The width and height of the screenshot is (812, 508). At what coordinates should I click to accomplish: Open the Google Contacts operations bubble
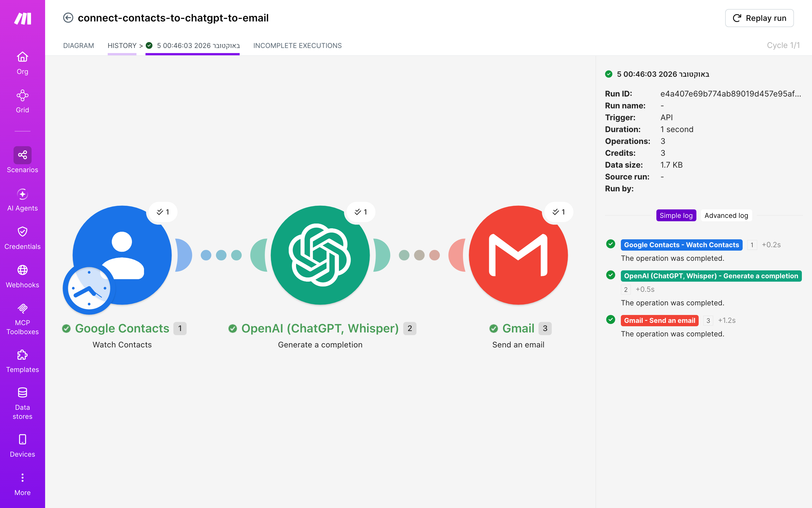click(163, 212)
